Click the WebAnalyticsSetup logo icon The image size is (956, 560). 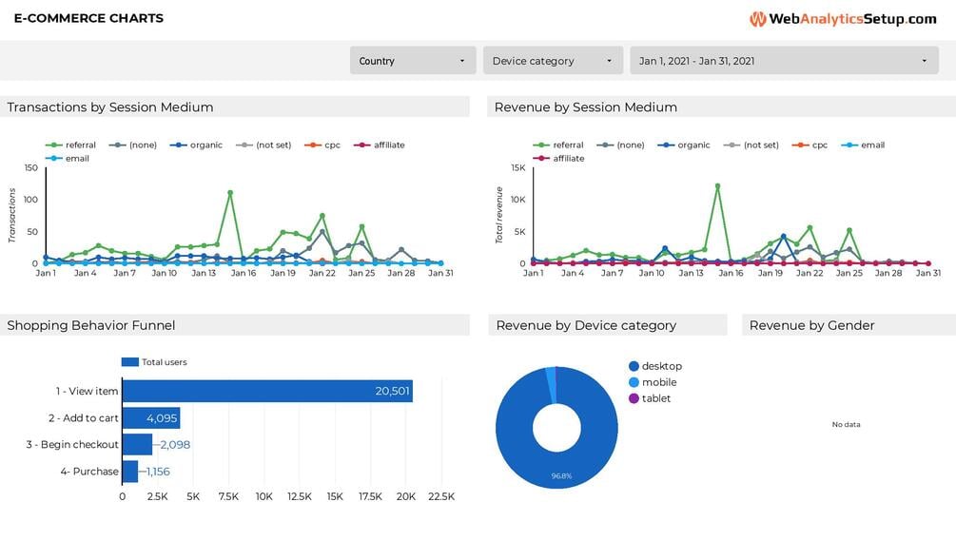(758, 19)
